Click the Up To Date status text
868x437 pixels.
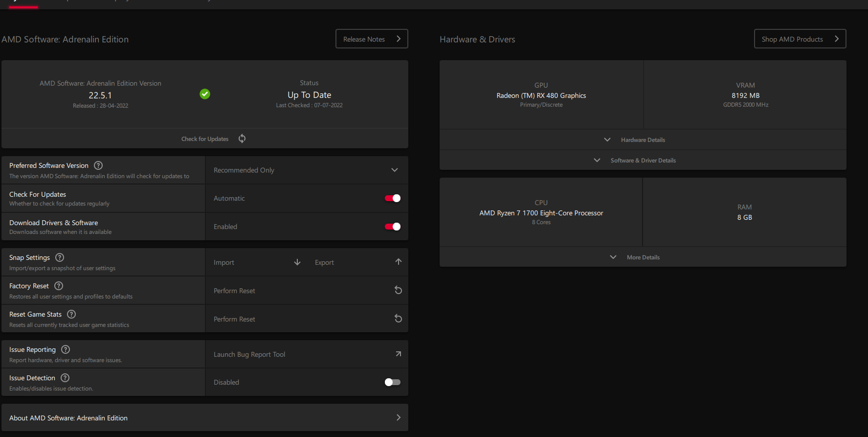pos(310,95)
